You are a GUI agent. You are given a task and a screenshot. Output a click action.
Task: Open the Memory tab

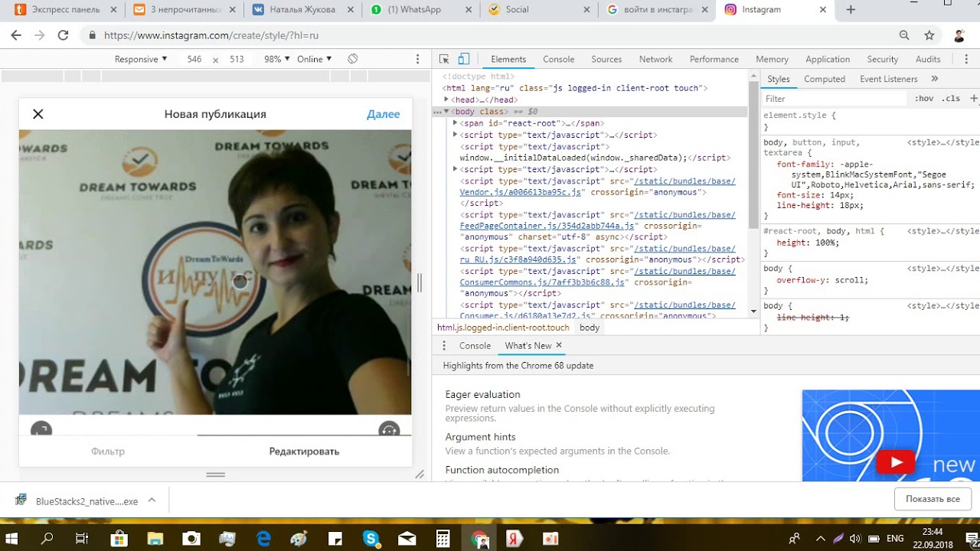tap(772, 59)
